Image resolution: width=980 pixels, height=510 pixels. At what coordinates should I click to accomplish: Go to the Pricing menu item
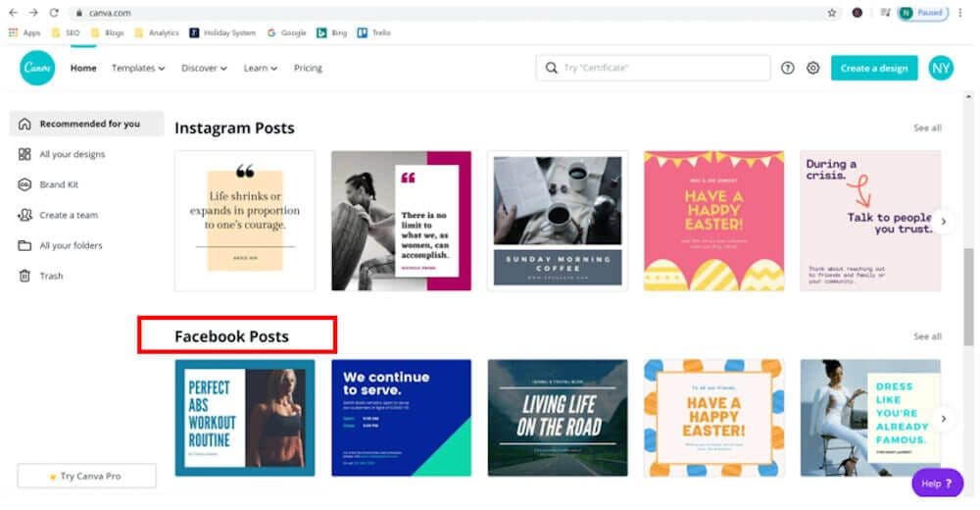308,68
